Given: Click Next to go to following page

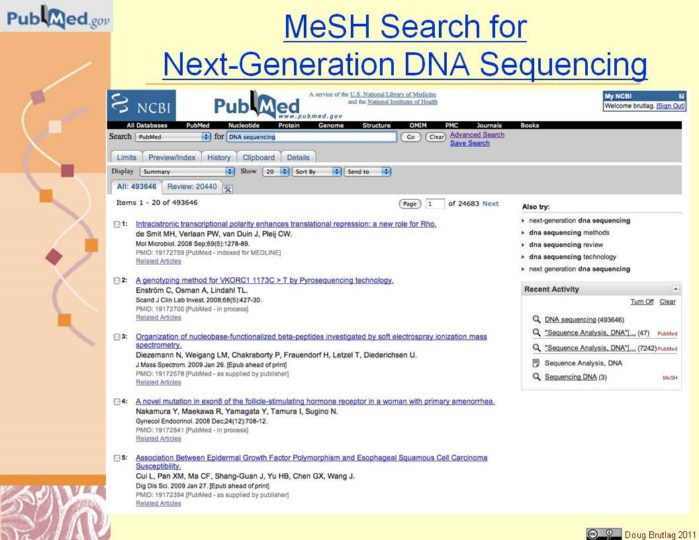Looking at the screenshot, I should coord(490,203).
